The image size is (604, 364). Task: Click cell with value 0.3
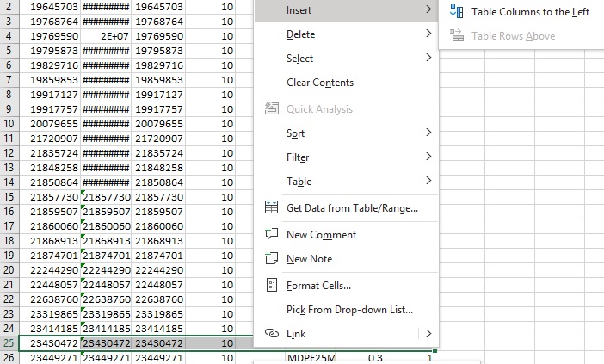coord(360,358)
